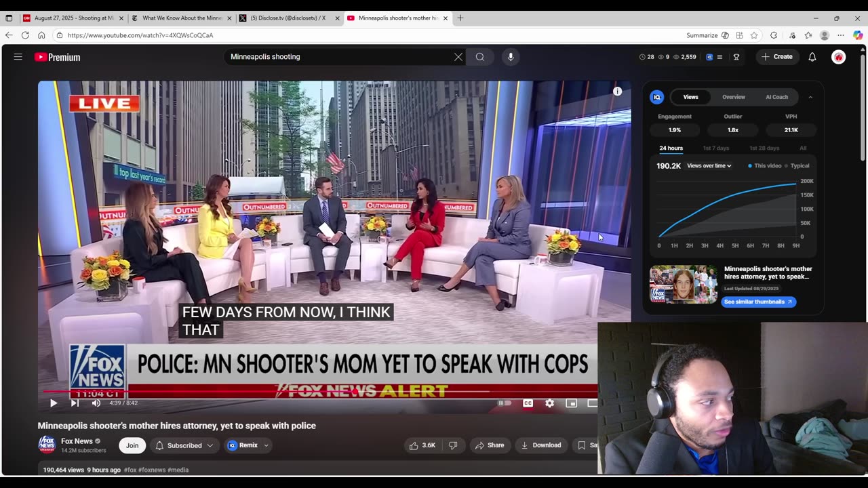Download the video

point(541,445)
